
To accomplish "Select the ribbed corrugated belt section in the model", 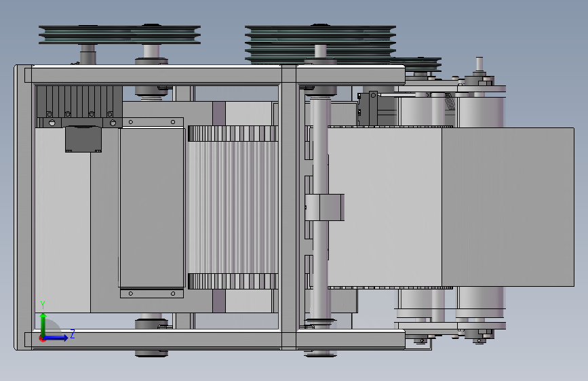I will click(x=233, y=207).
